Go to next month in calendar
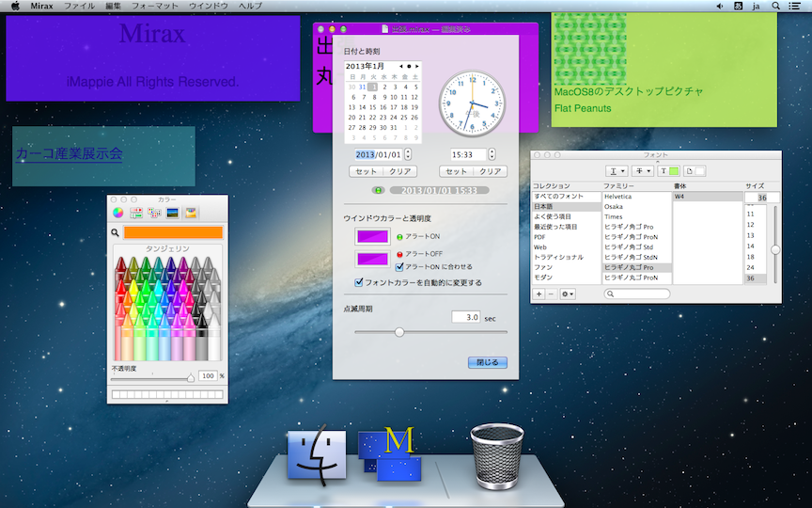 pos(417,67)
